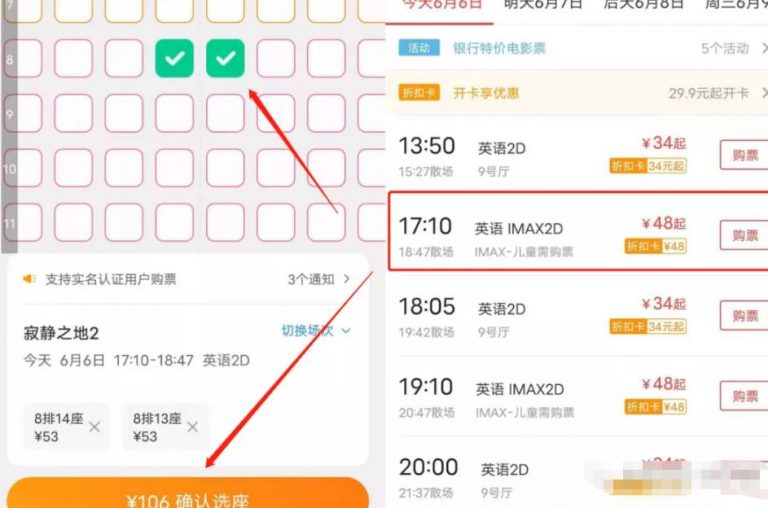Switch to 后天6月8日 date tab
The height and width of the screenshot is (508, 768).
click(x=643, y=5)
